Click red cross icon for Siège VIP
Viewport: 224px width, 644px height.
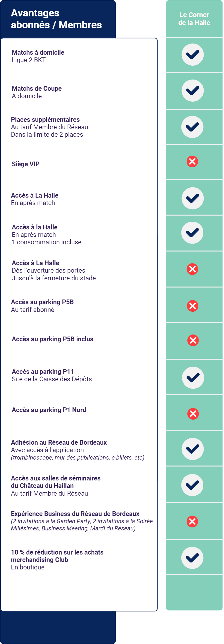click(192, 161)
